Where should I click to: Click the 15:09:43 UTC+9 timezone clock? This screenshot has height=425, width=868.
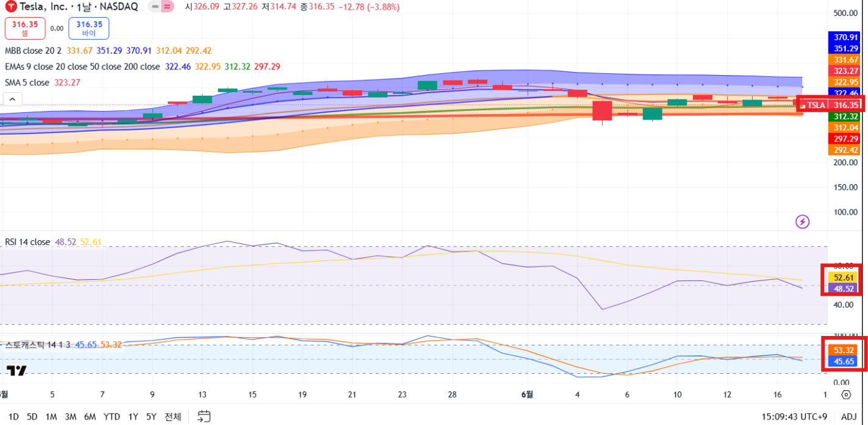point(794,416)
